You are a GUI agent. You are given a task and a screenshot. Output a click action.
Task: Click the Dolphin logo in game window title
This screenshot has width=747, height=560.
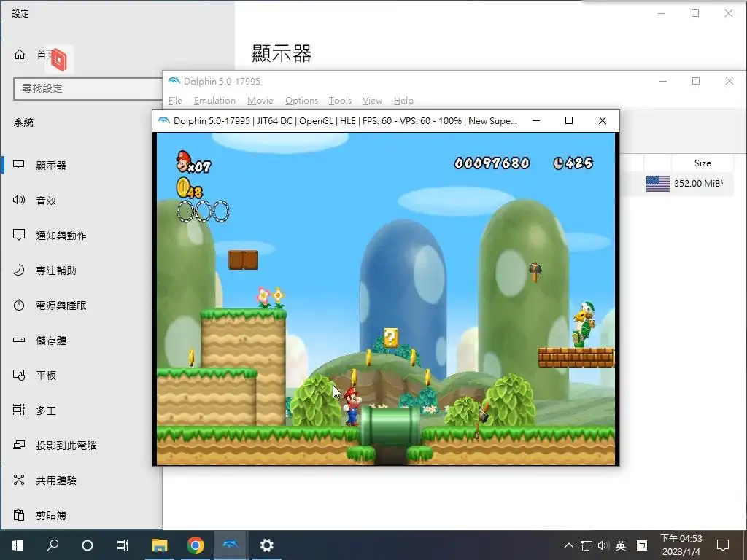(164, 120)
